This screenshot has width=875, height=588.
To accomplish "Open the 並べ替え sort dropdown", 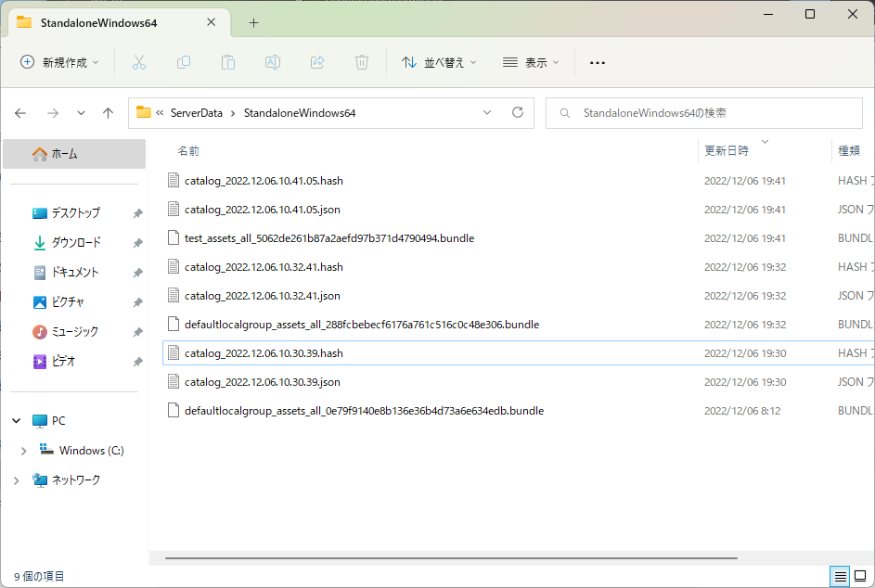I will tap(439, 62).
